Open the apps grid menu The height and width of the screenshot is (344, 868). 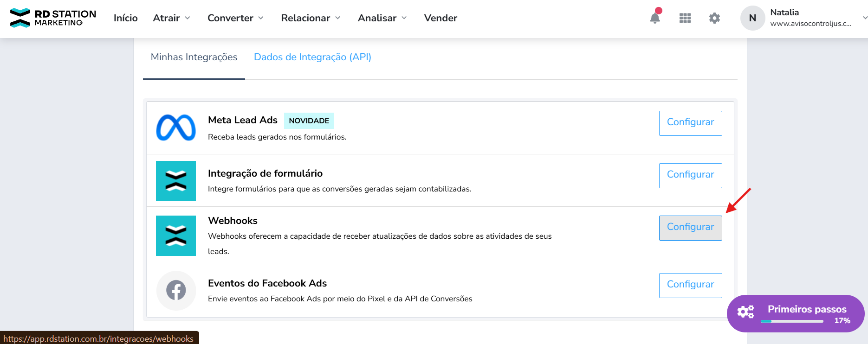685,18
